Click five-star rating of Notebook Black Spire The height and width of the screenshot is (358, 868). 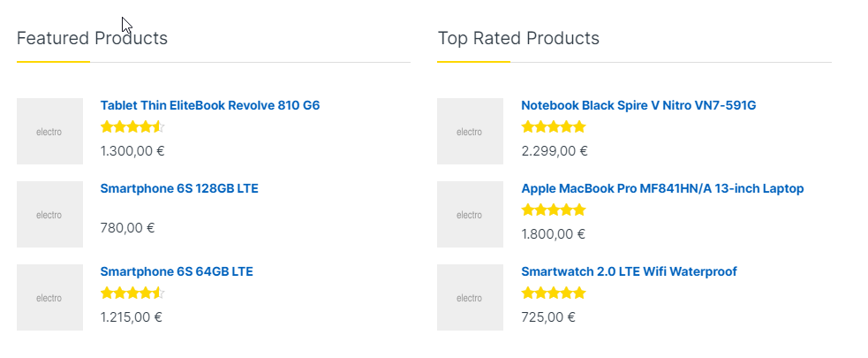pyautogui.click(x=554, y=127)
